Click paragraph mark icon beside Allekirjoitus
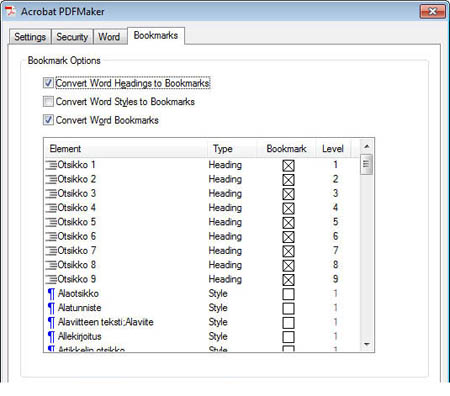The image size is (450, 396). [x=51, y=337]
